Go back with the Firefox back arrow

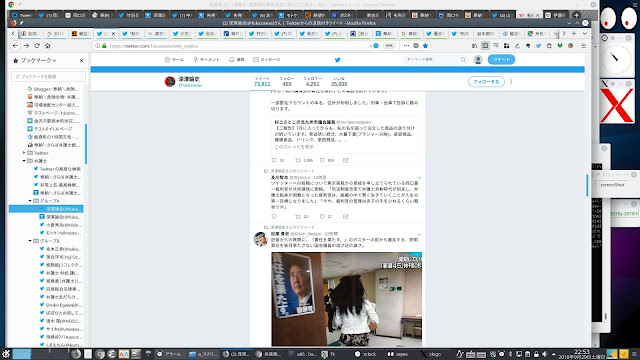pos(16,46)
